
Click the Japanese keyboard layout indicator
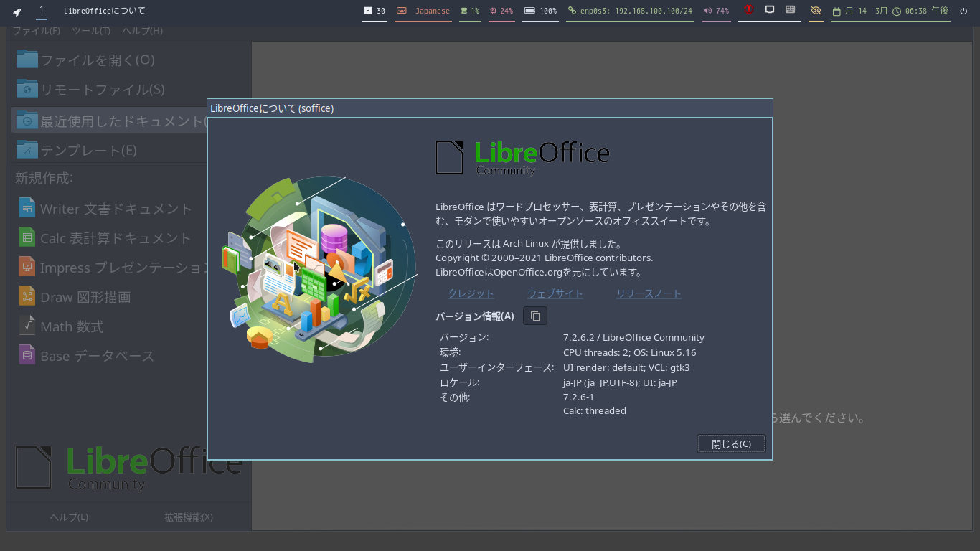coord(423,11)
